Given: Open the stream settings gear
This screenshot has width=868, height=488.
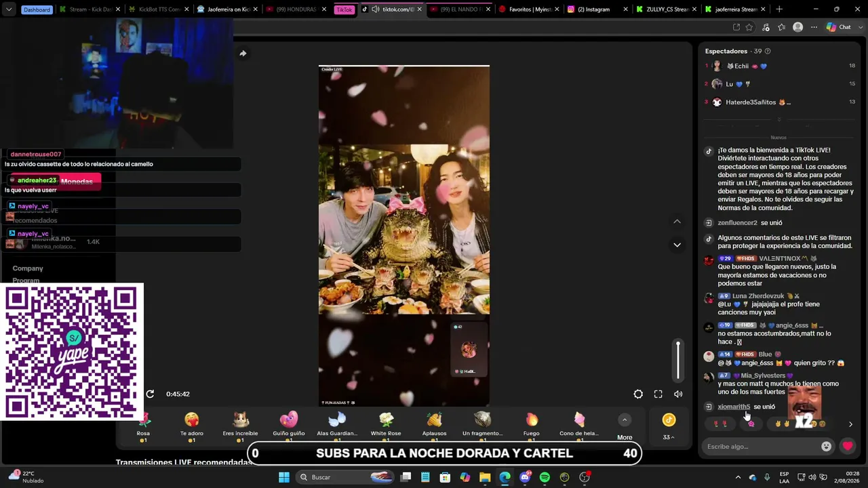Looking at the screenshot, I should (x=638, y=394).
